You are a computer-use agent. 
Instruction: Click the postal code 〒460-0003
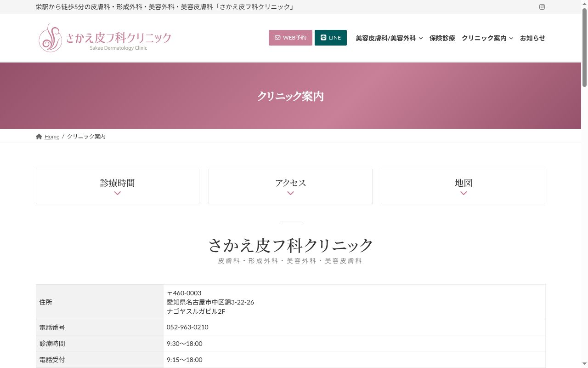pyautogui.click(x=184, y=293)
